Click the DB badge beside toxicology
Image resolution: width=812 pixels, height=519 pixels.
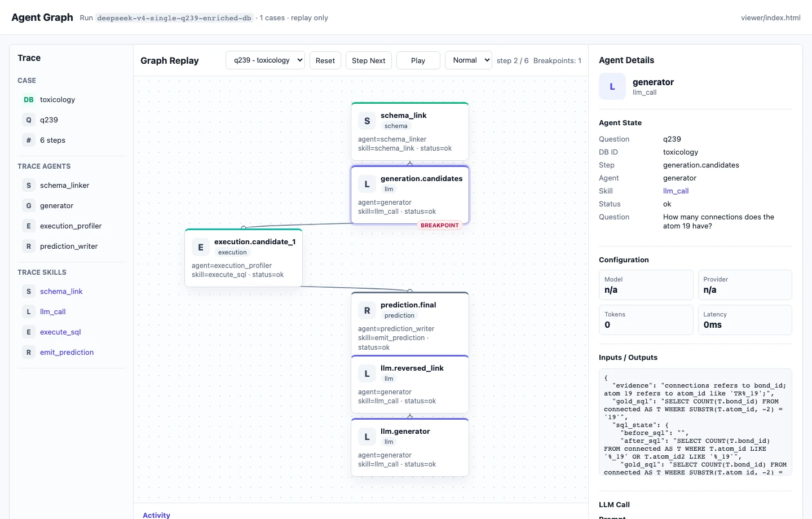pos(29,100)
